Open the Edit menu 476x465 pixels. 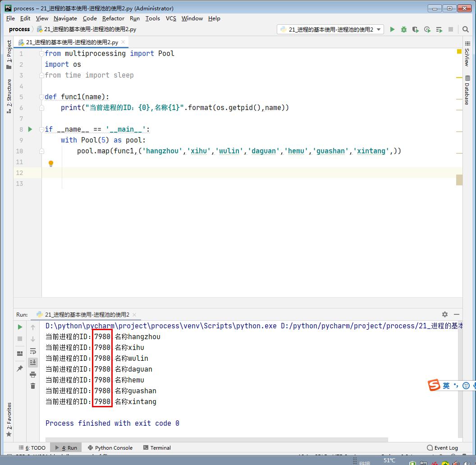click(25, 18)
